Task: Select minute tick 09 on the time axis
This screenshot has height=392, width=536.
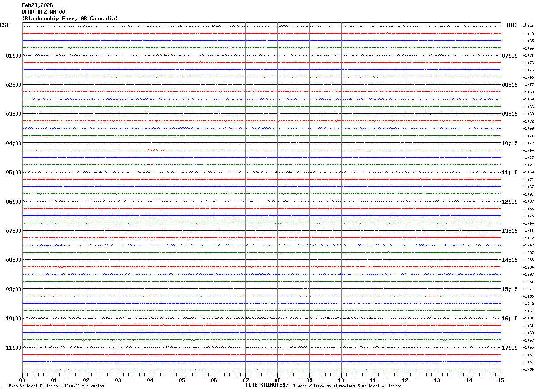Action: click(x=309, y=380)
